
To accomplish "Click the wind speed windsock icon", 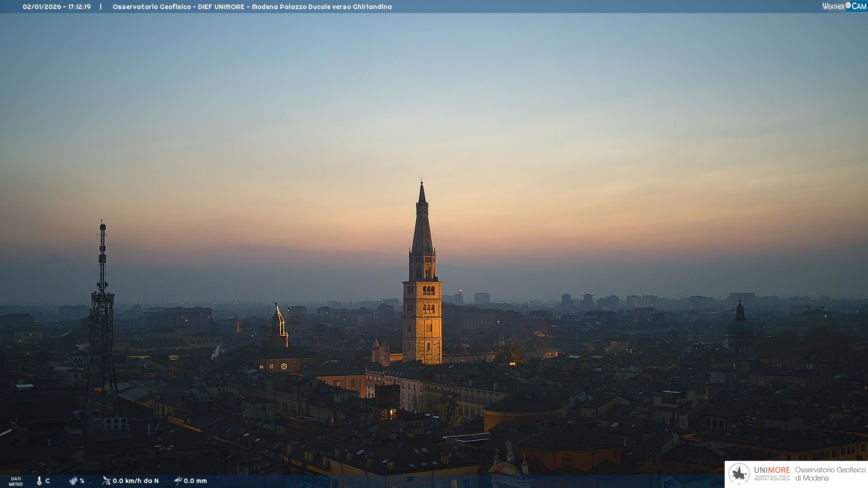I will click(x=106, y=481).
